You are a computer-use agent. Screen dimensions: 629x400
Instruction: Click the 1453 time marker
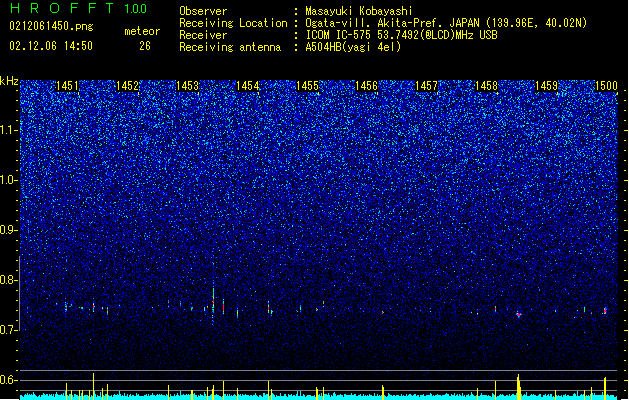coord(187,86)
